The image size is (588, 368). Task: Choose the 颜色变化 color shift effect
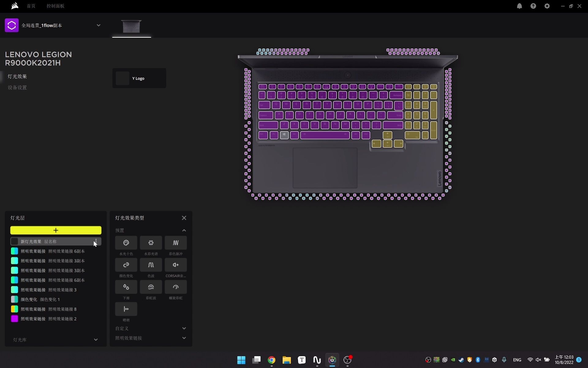coord(126,265)
